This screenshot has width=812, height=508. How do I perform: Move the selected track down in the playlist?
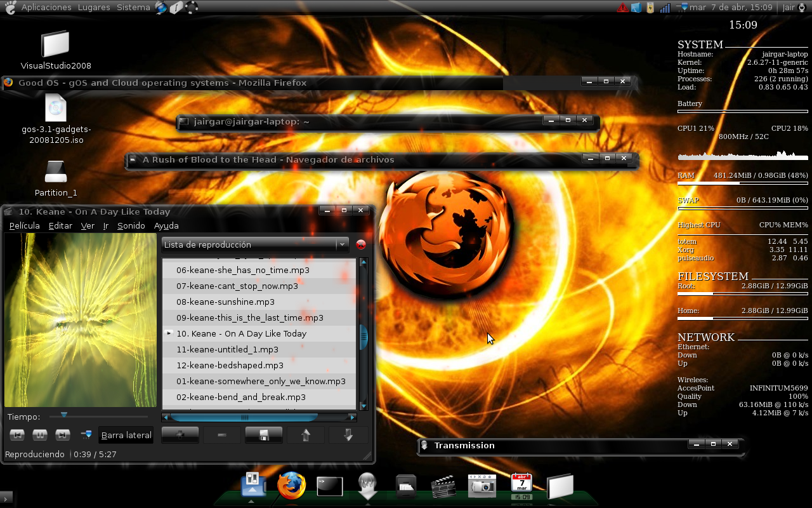[x=348, y=435]
